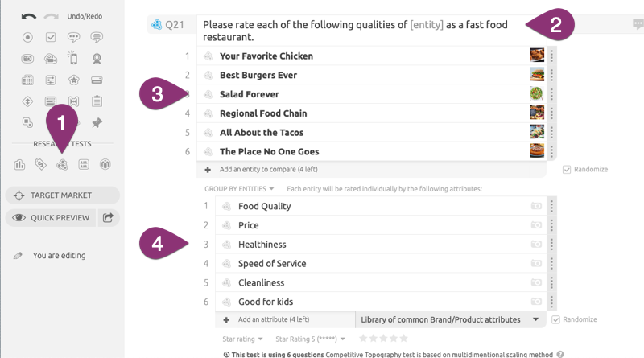This screenshot has height=358, width=644.
Task: Click the mobile phone question type icon
Action: point(73,58)
